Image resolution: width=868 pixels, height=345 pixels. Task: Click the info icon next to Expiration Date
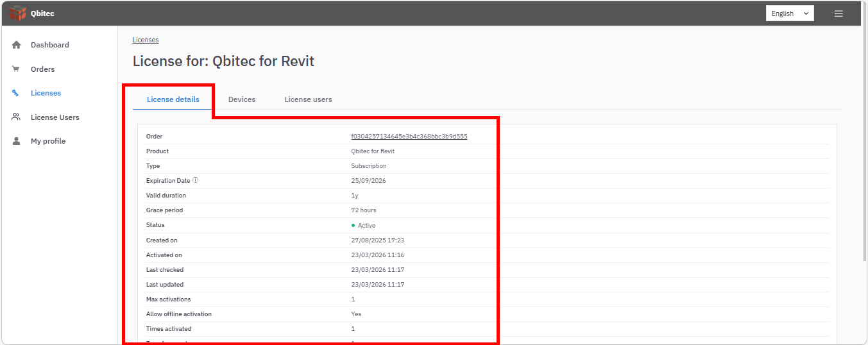coord(195,180)
